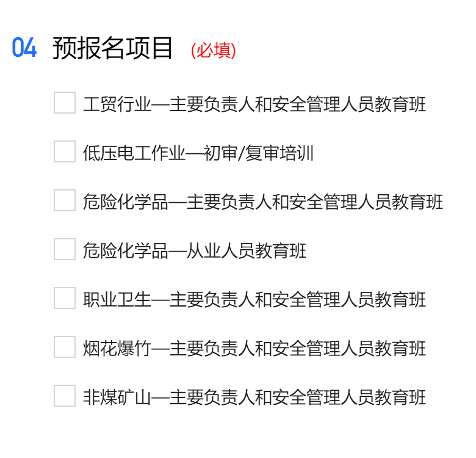This screenshot has height=458, width=476.
Task: Click the 非煤矿山—主要负责人和安全管理人员教育班 label text
Action: coord(254,398)
